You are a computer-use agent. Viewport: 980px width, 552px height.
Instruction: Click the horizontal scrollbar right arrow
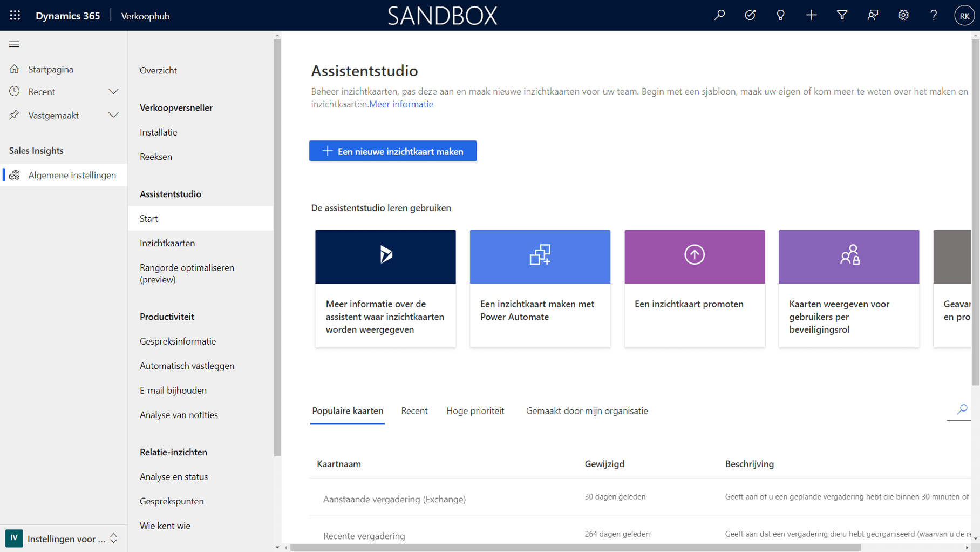pos(967,548)
